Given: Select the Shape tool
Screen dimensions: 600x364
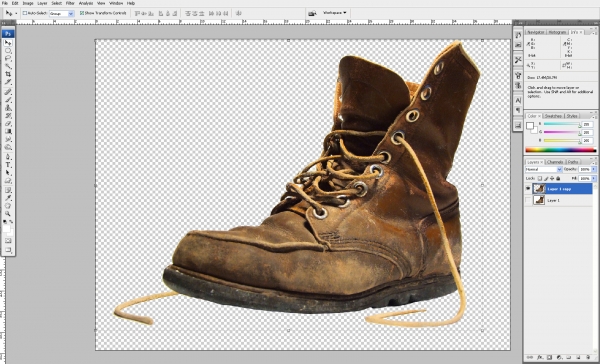Looking at the screenshot, I should (8, 181).
